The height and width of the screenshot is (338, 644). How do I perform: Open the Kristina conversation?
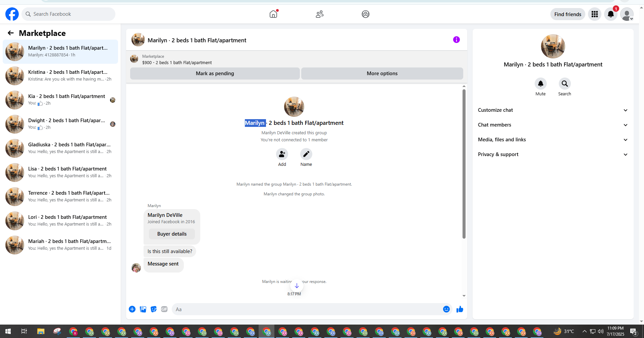[x=60, y=76]
